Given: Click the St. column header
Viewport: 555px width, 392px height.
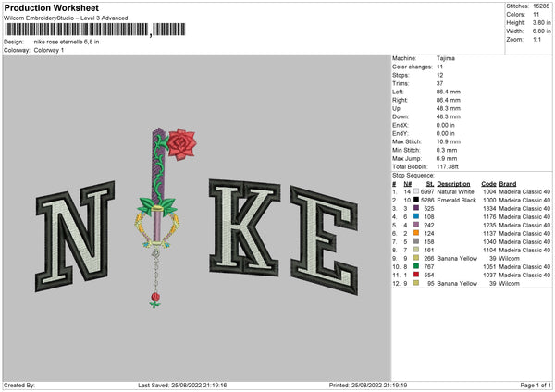Looking at the screenshot, I should [x=430, y=184].
